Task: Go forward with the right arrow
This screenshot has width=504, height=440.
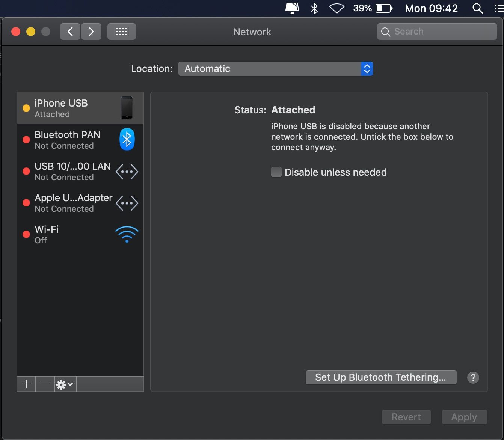Action: click(91, 32)
